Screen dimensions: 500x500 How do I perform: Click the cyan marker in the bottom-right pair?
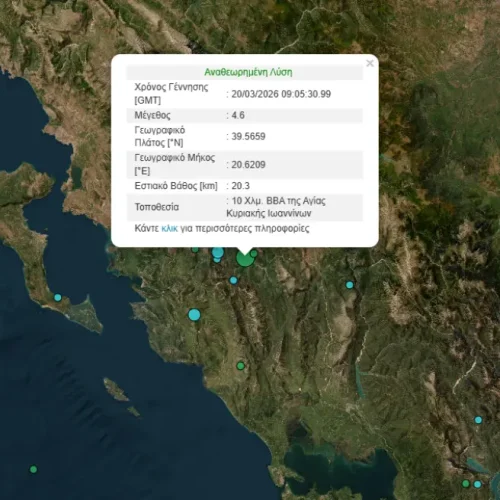478,484
